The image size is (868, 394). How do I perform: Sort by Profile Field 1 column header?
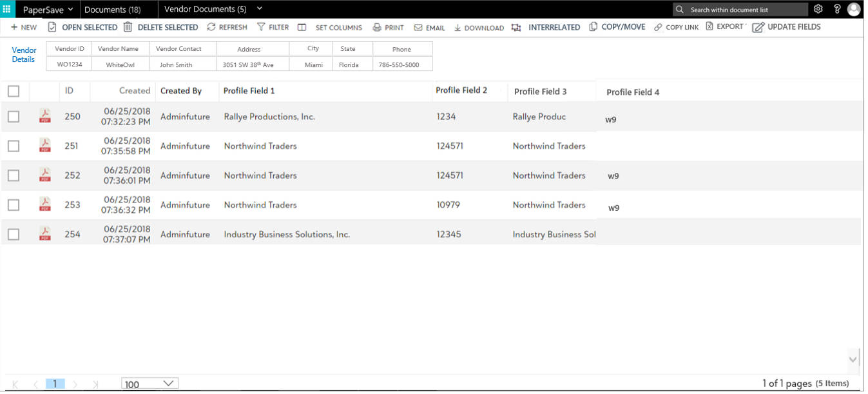(249, 91)
